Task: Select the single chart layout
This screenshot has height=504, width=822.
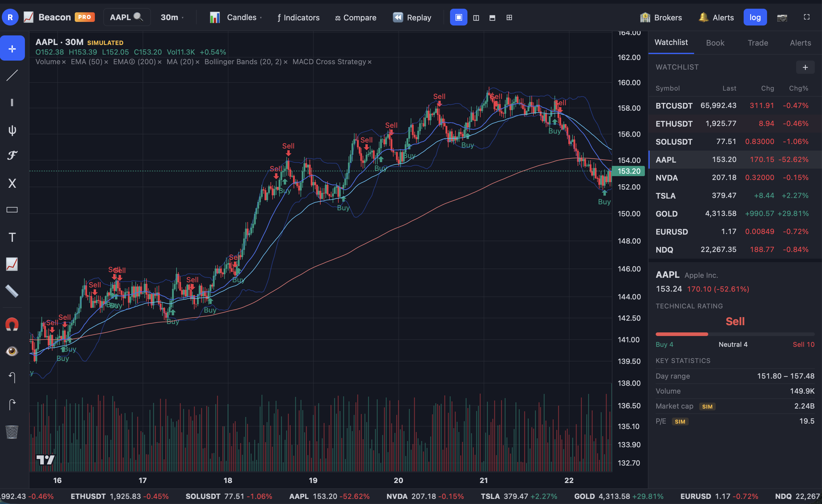Action: [459, 17]
